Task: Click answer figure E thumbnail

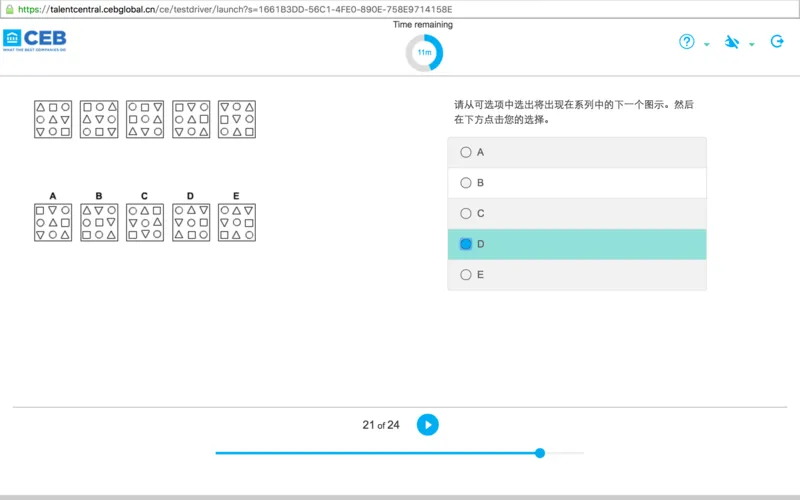Action: click(x=237, y=222)
